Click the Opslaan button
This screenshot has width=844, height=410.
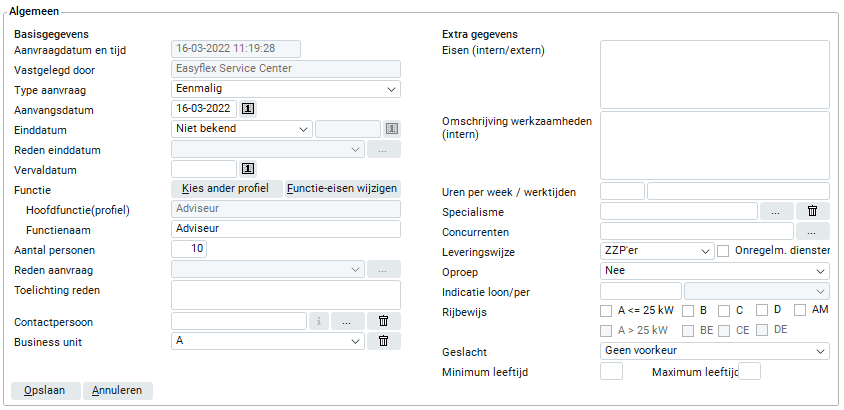click(45, 390)
